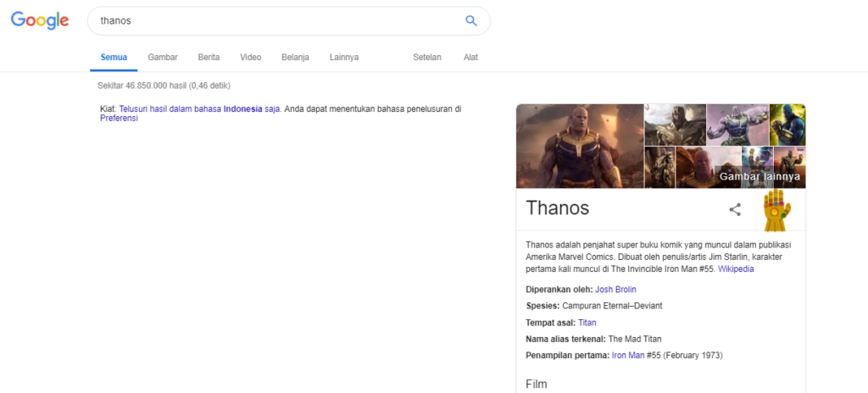Click the Iron Man link
Screen dimensions: 868x393
point(628,356)
